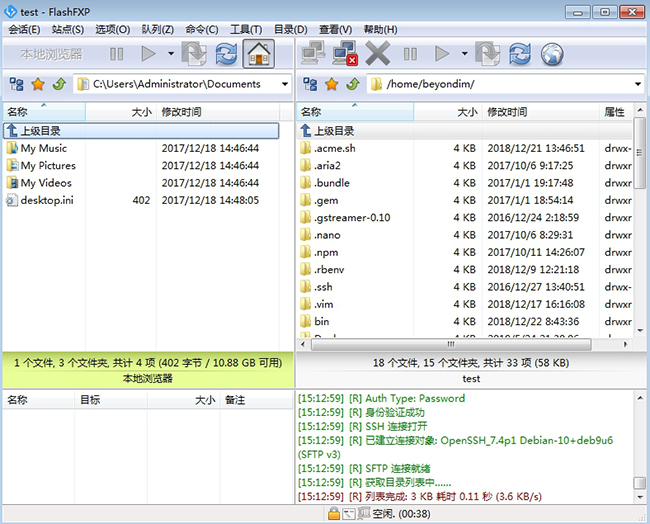Viewport: 650px width, 524px height.
Task: Switch remote pane with globe icon
Action: 552,54
